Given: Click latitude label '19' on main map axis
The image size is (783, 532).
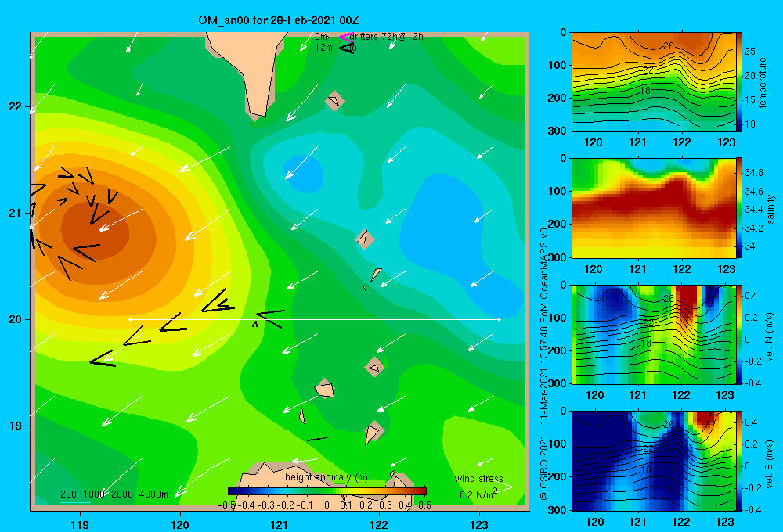Looking at the screenshot, I should pos(16,426).
